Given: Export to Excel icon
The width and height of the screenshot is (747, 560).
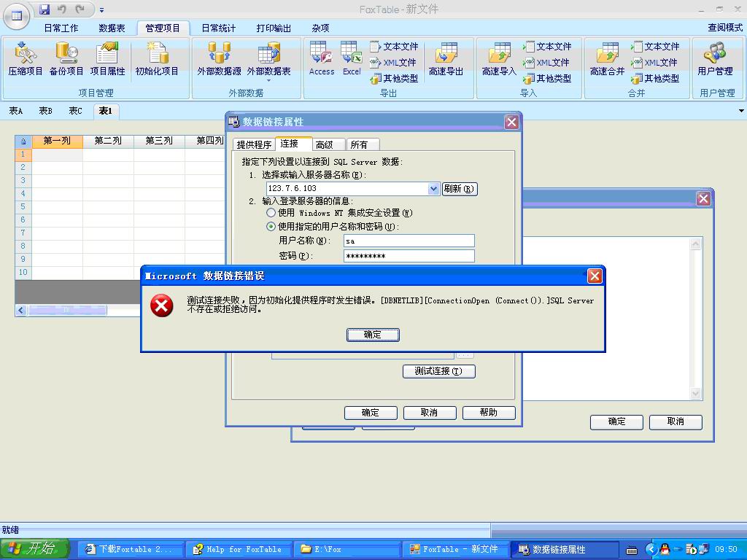Looking at the screenshot, I should [x=352, y=58].
